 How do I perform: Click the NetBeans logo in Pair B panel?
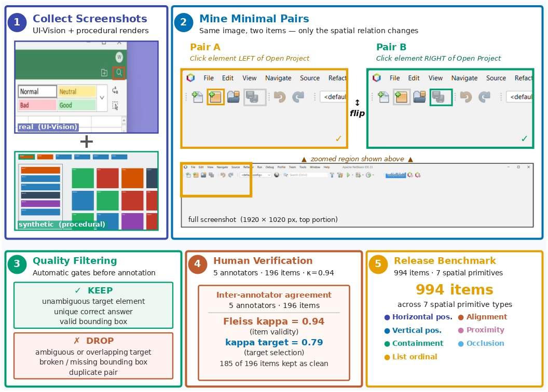pyautogui.click(x=376, y=77)
